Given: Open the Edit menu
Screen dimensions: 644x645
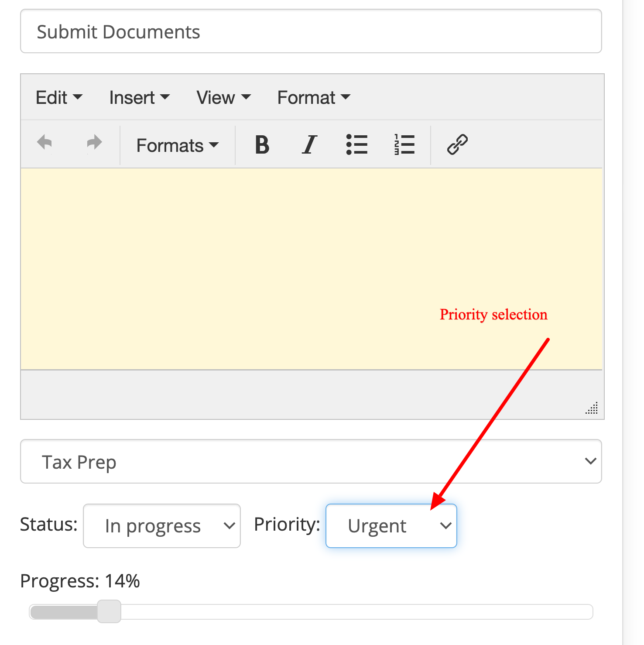Looking at the screenshot, I should 59,97.
